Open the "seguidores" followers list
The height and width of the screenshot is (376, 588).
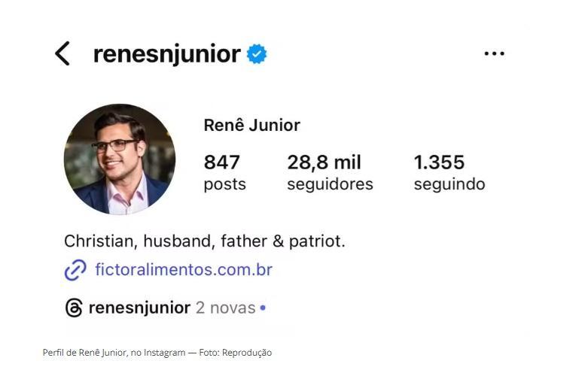pyautogui.click(x=330, y=184)
